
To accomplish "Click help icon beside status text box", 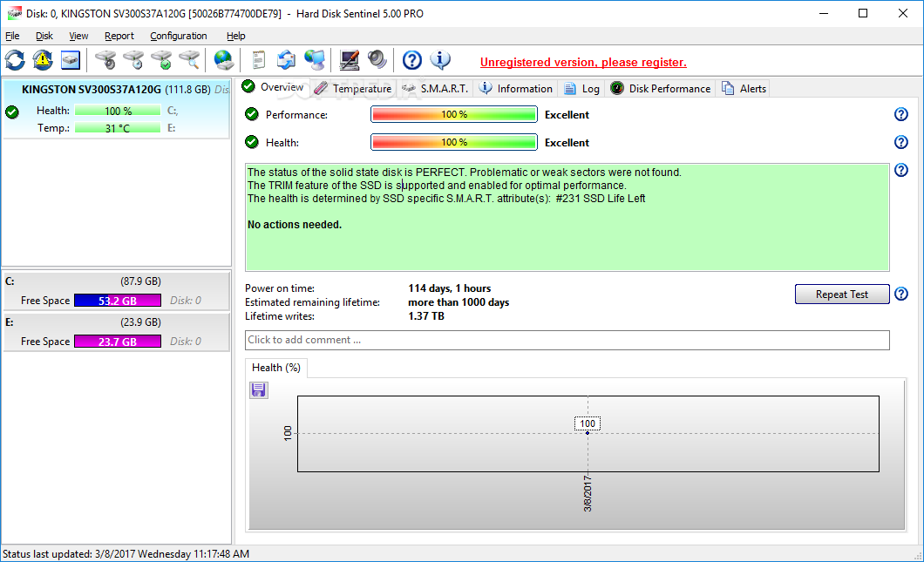I will pos(901,170).
